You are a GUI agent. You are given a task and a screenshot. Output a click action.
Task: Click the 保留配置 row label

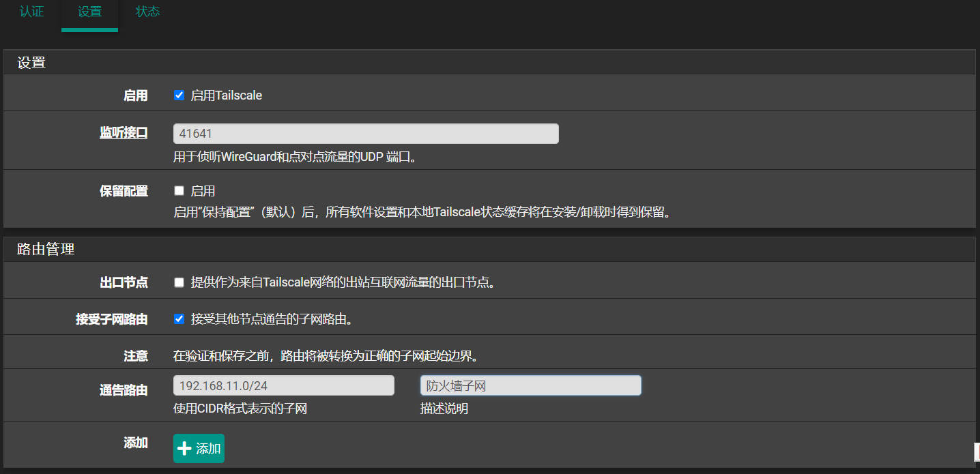[124, 191]
